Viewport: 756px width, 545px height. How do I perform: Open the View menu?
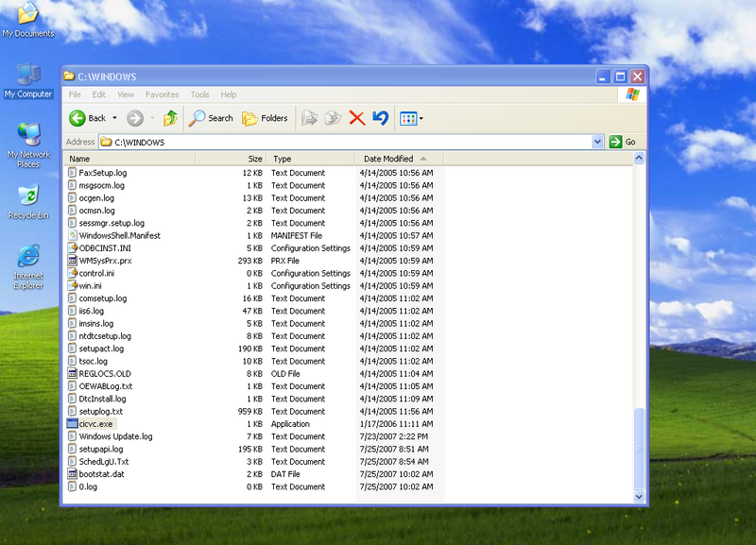pos(126,94)
